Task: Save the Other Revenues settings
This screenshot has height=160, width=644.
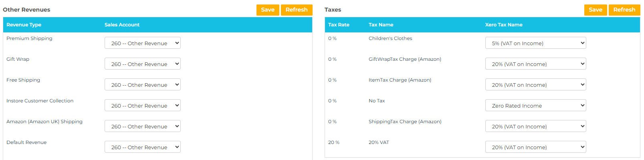Action: [268, 10]
